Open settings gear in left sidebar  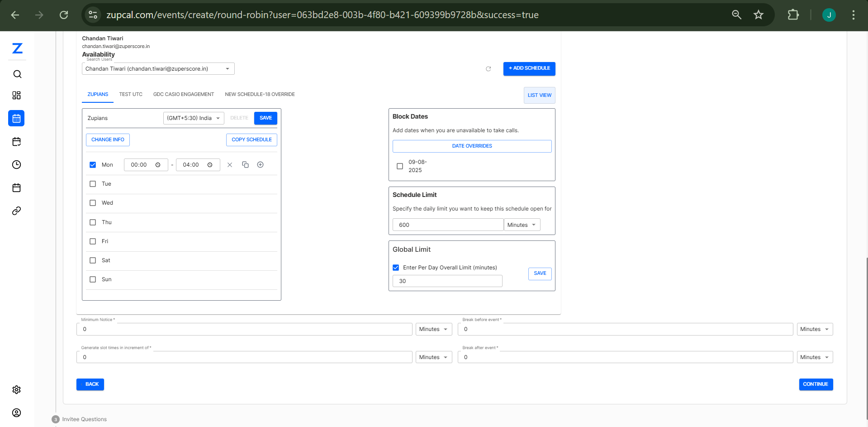click(x=17, y=390)
